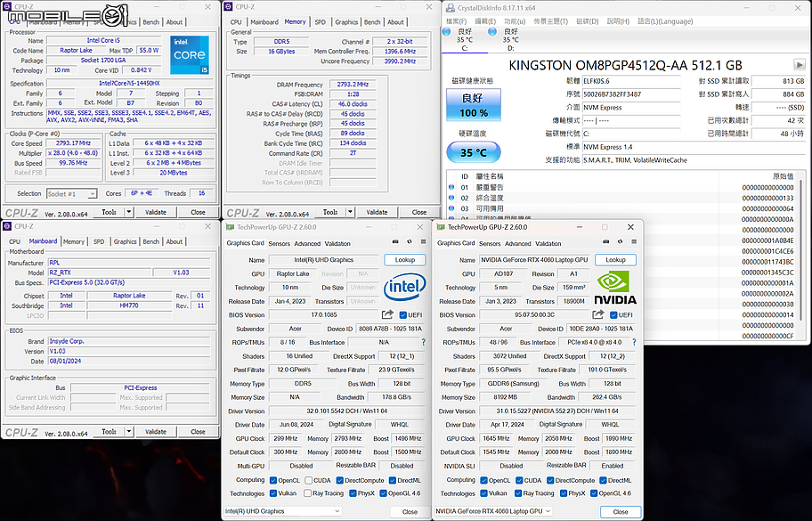Open the 語言(L)(Language) menu in CrystalDiskInfo

click(665, 21)
